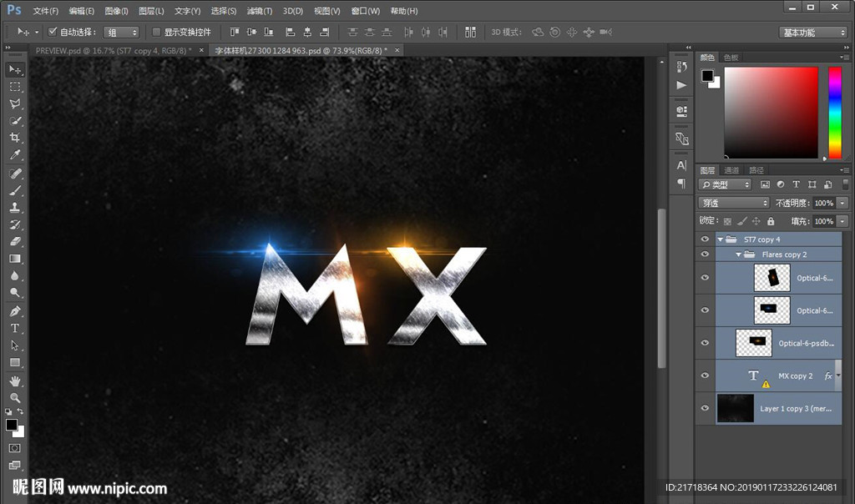Click the Layer 1 copy 3 thumbnail
Screen dimensions: 855x504
(x=735, y=409)
